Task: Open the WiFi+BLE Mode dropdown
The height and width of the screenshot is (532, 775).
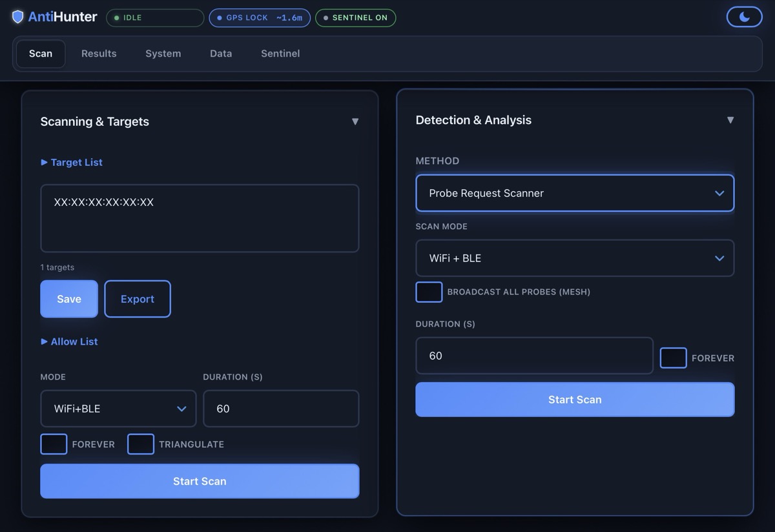Action: pyautogui.click(x=118, y=409)
